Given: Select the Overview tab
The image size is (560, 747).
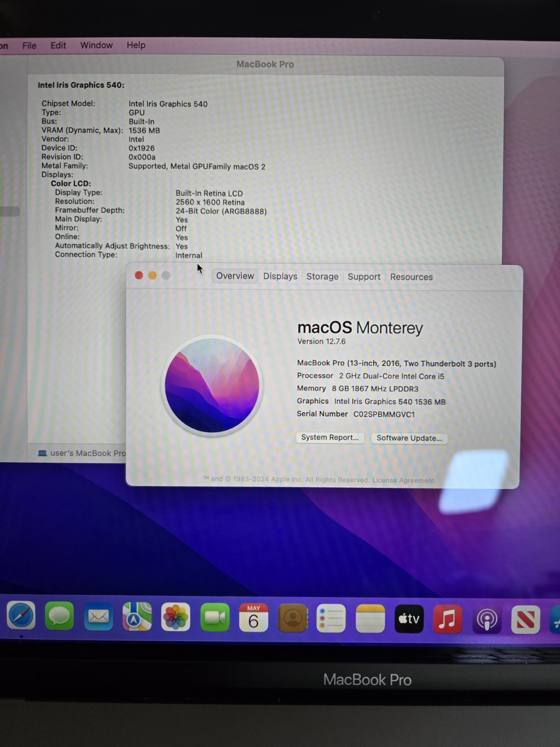Looking at the screenshot, I should coord(235,276).
